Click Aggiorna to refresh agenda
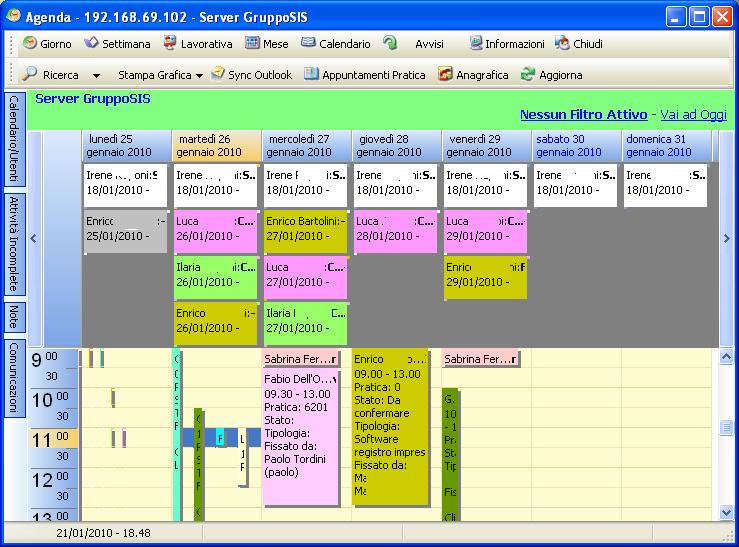The width and height of the screenshot is (739, 547). (552, 75)
